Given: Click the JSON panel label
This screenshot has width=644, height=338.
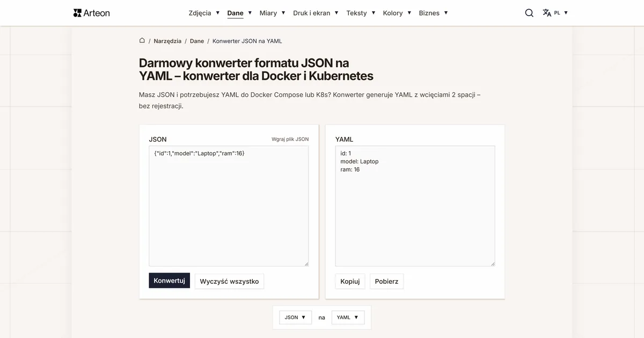Looking at the screenshot, I should click(158, 139).
